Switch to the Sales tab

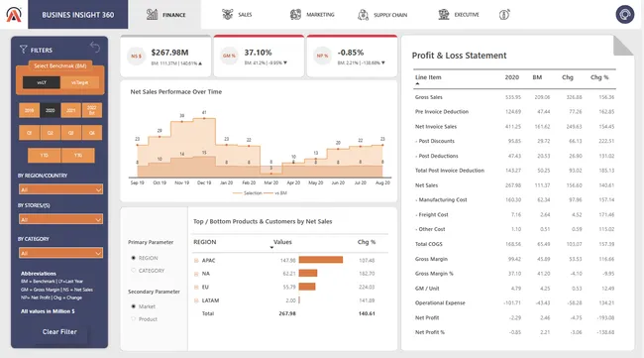pyautogui.click(x=237, y=15)
